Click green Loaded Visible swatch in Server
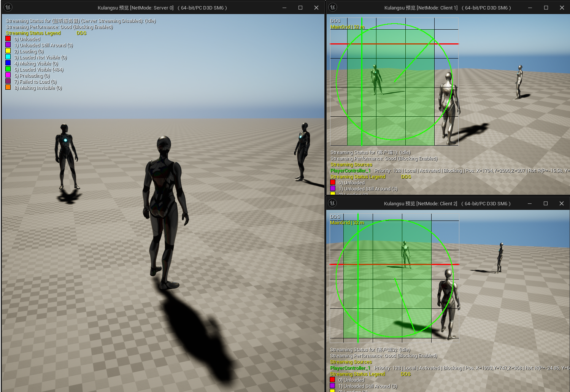Image resolution: width=570 pixels, height=392 pixels. 8,69
